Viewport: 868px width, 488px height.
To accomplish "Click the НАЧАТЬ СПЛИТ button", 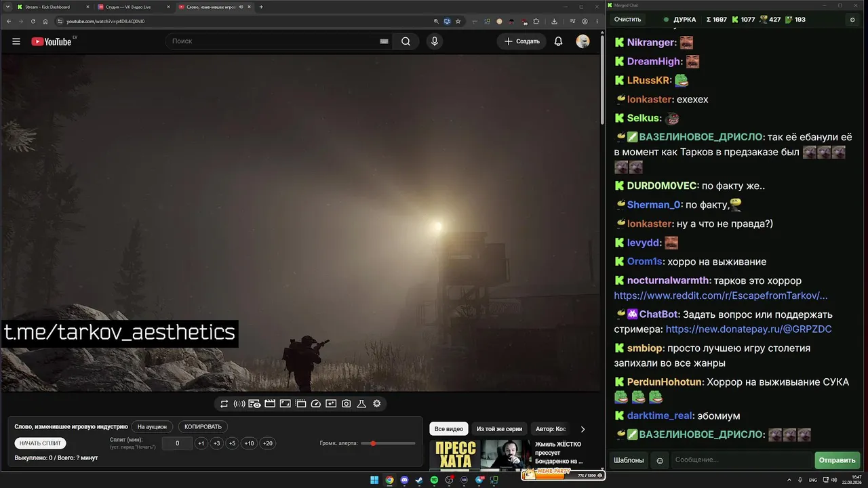I will [x=41, y=443].
